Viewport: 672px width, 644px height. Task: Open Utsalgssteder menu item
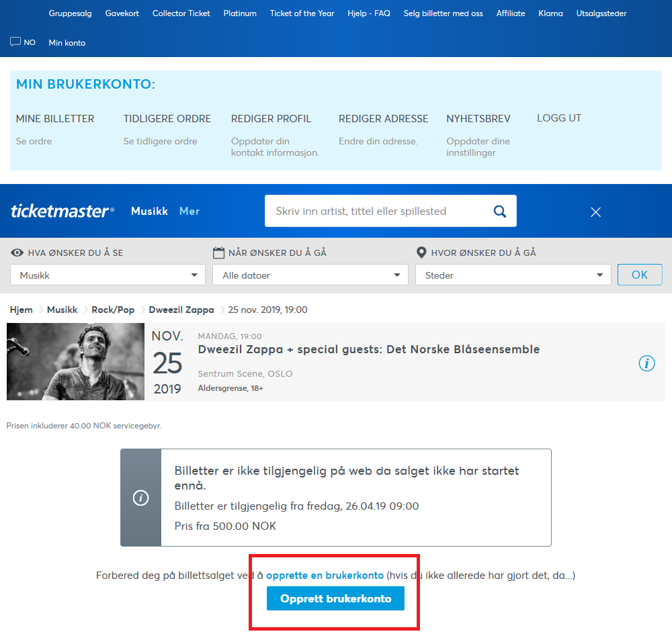pyautogui.click(x=601, y=13)
